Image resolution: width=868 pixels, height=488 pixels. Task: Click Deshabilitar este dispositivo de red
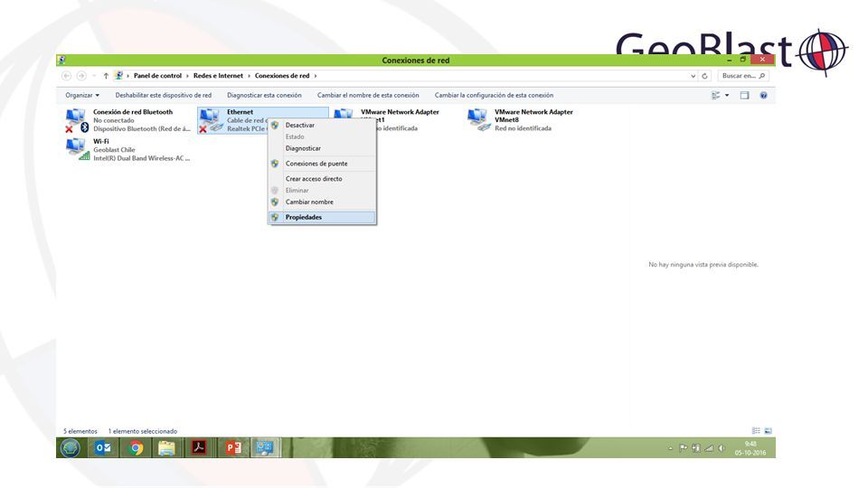tap(164, 95)
